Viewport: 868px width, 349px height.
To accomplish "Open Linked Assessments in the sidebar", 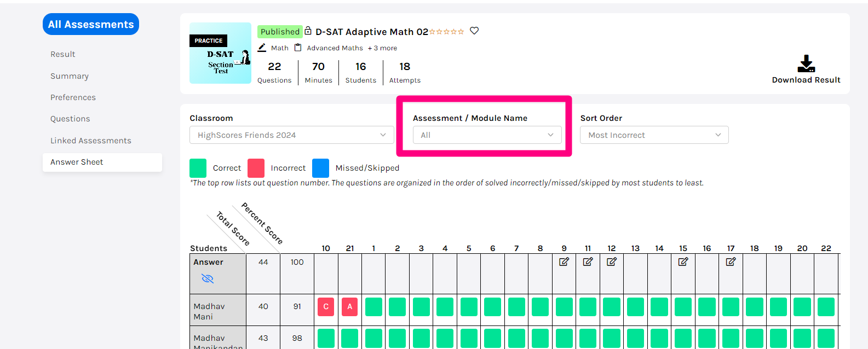I will point(91,141).
